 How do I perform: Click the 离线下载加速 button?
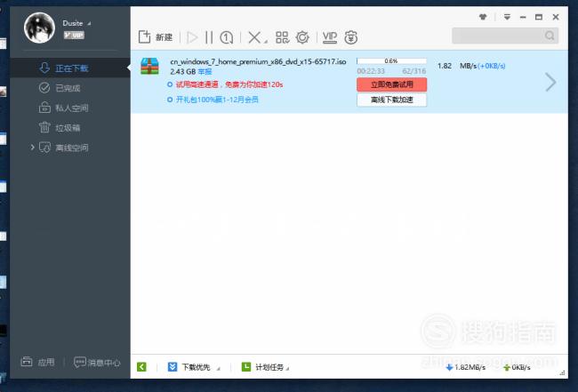pyautogui.click(x=391, y=100)
